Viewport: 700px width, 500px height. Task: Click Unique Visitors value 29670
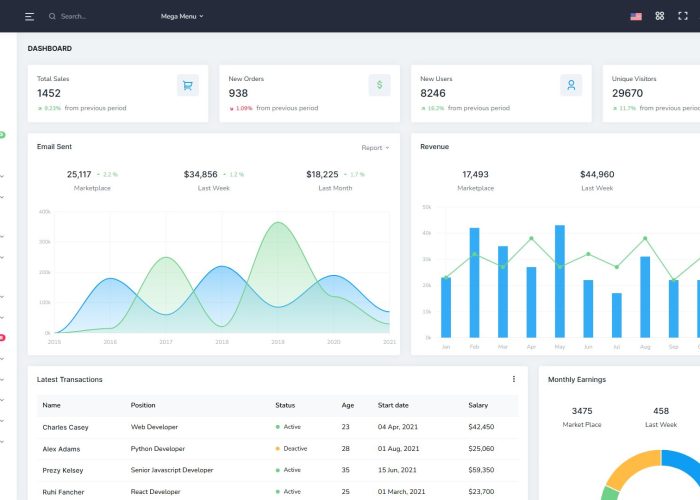coord(627,93)
